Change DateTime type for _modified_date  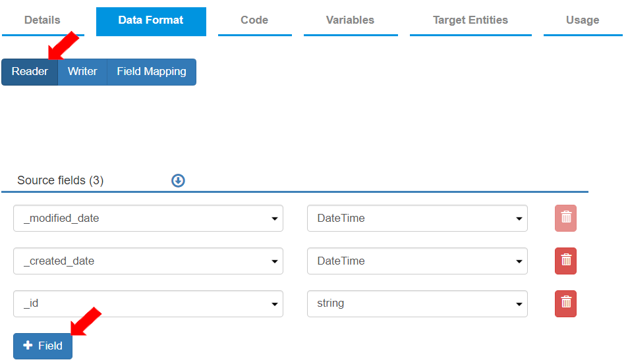tap(417, 219)
